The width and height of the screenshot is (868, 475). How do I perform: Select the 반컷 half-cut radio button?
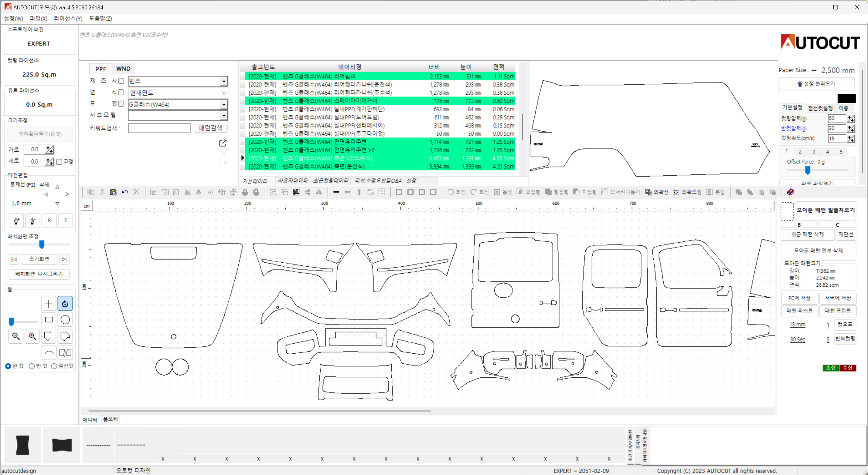pyautogui.click(x=32, y=366)
